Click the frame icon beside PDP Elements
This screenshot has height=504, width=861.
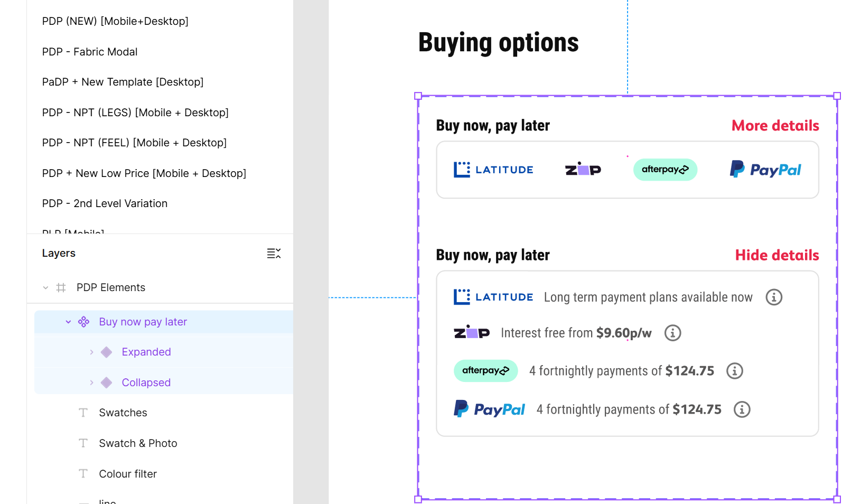(x=61, y=288)
